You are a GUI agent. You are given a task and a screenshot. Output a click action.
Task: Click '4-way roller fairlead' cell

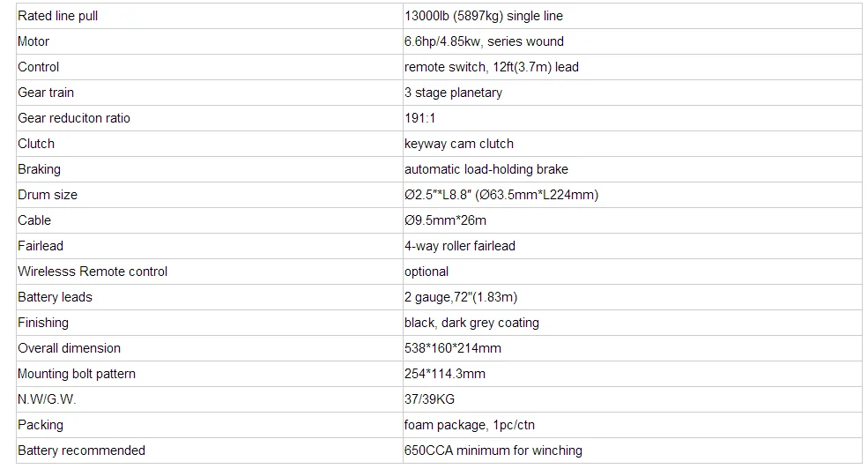coord(632,246)
